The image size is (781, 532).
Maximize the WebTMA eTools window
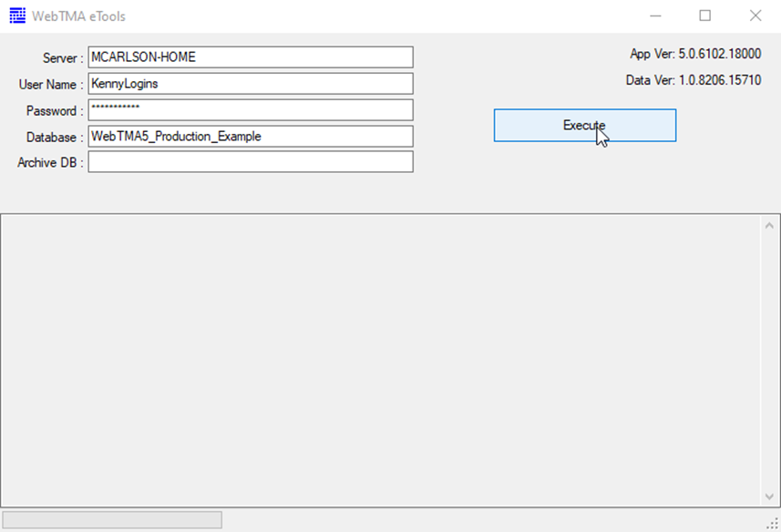pyautogui.click(x=705, y=15)
